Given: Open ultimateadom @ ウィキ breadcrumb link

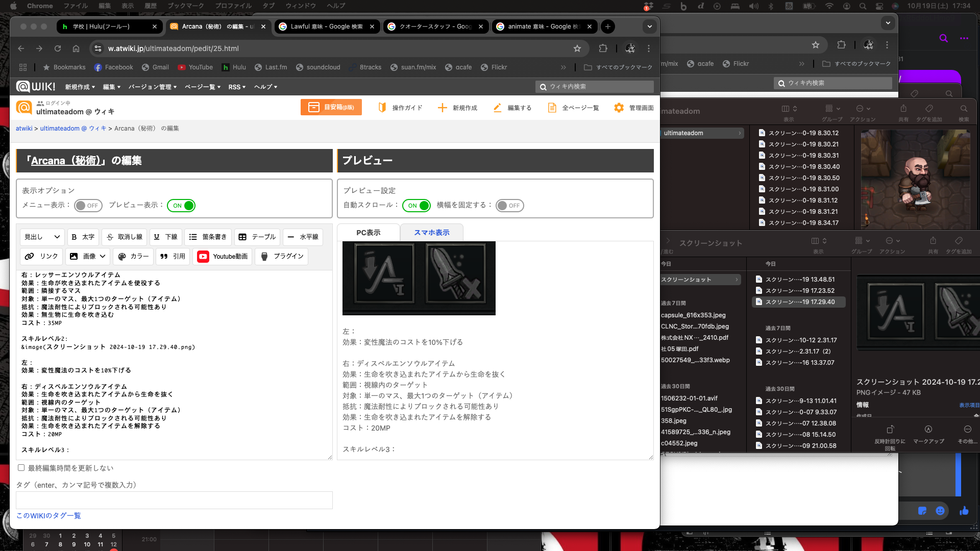Looking at the screenshot, I should tap(73, 129).
